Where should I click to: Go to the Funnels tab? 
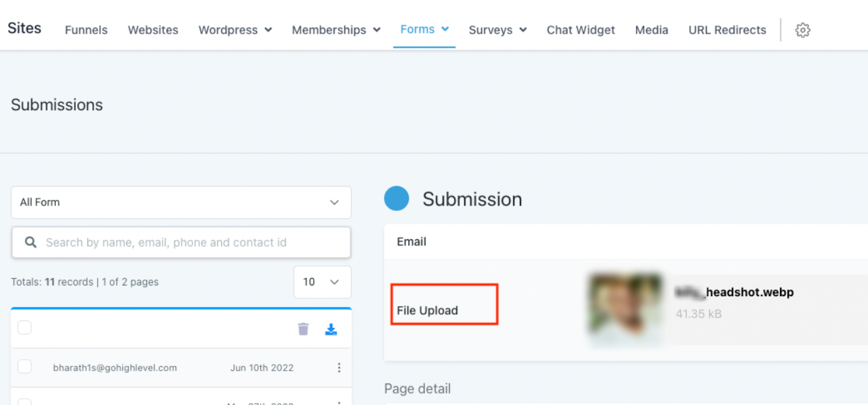click(x=86, y=30)
